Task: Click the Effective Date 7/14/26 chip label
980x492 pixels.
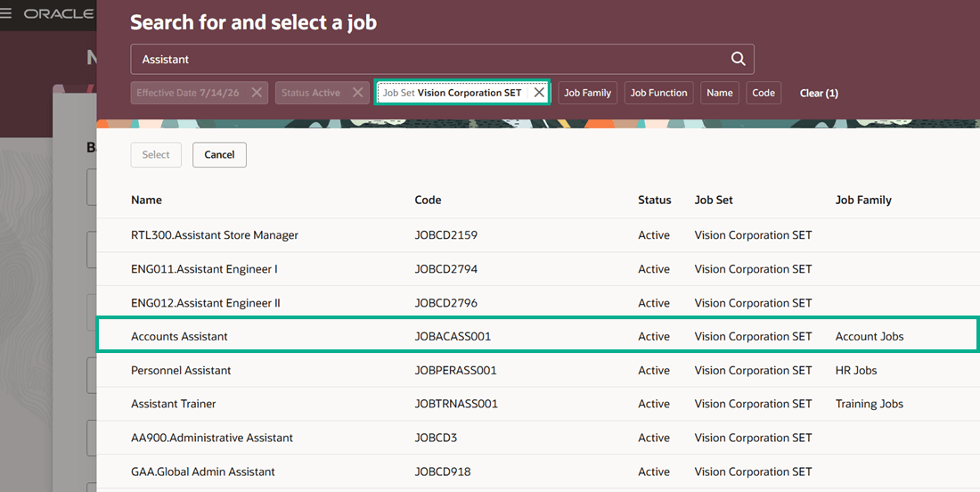Action: [x=187, y=93]
